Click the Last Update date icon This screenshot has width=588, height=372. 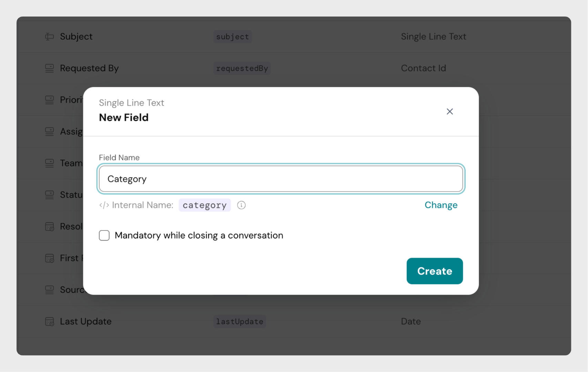[50, 322]
